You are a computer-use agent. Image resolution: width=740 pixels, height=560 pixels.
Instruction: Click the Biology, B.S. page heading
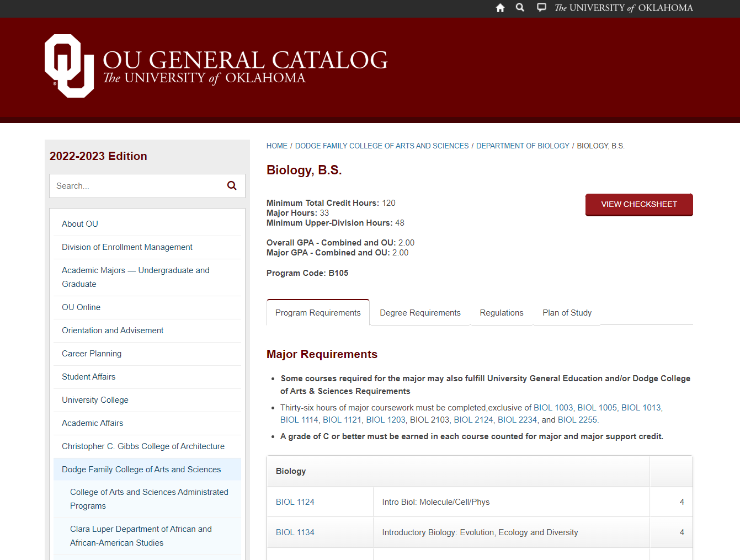(x=304, y=170)
